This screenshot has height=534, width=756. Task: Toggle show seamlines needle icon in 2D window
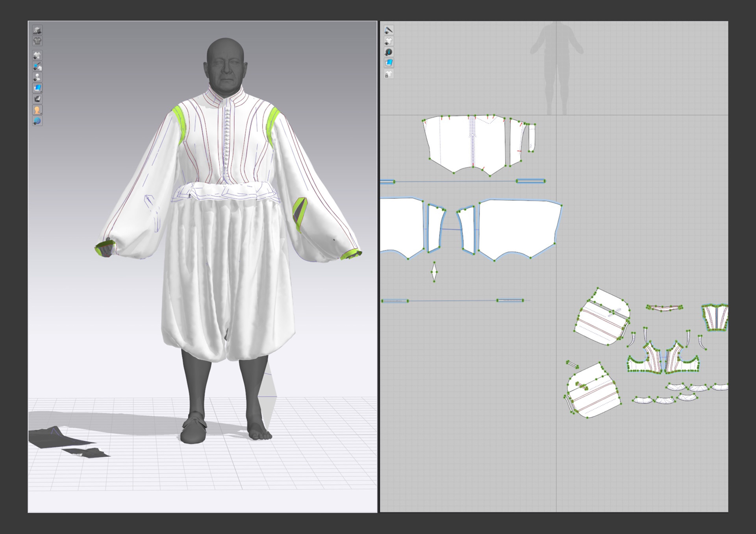pos(389,30)
